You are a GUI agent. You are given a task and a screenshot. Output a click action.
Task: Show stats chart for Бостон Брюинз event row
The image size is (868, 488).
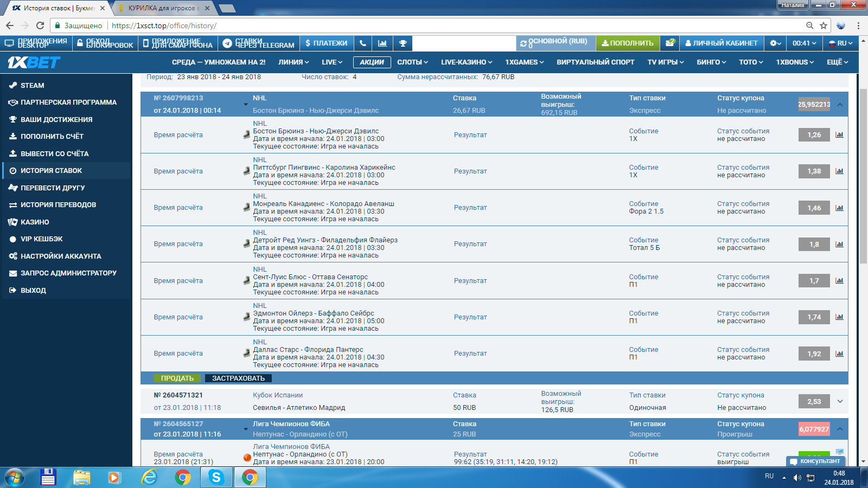coord(839,135)
